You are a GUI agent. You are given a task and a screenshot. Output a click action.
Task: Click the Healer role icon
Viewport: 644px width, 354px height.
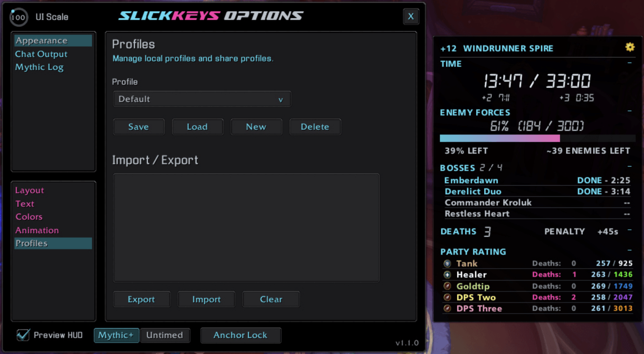pos(447,275)
